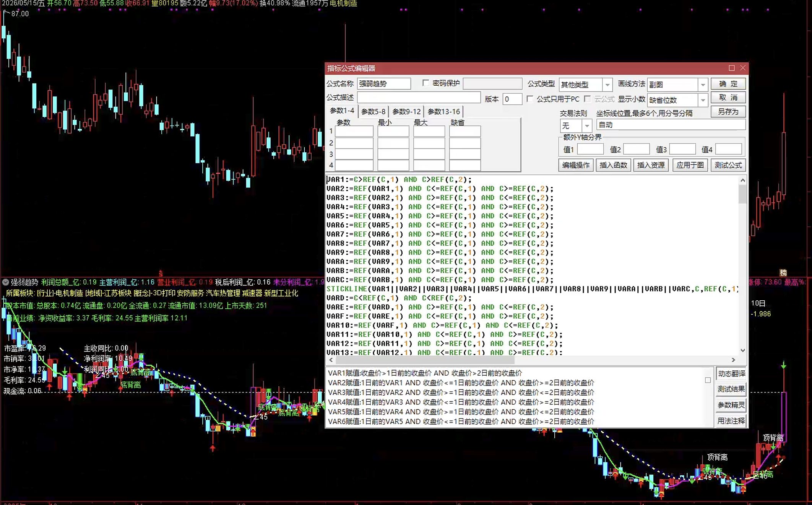The width and height of the screenshot is (812, 505).
Task: Switch to the 参数13-16 tab
Action: (443, 111)
